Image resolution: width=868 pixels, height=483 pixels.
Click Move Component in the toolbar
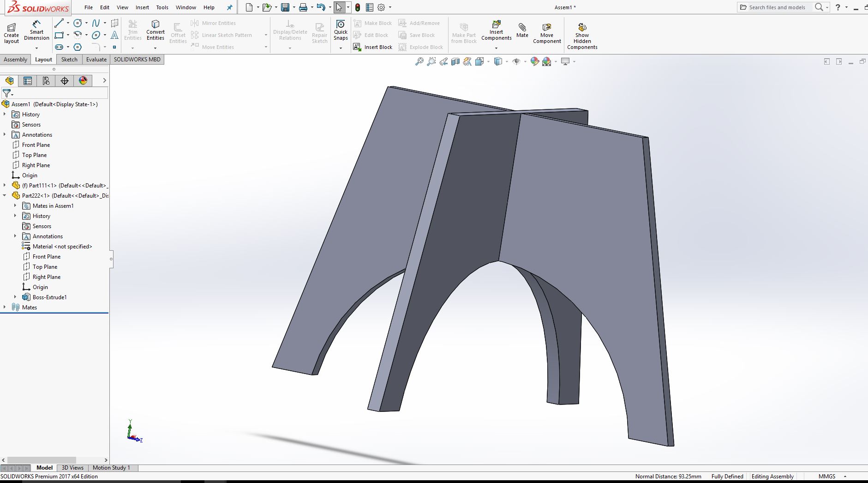(x=547, y=33)
